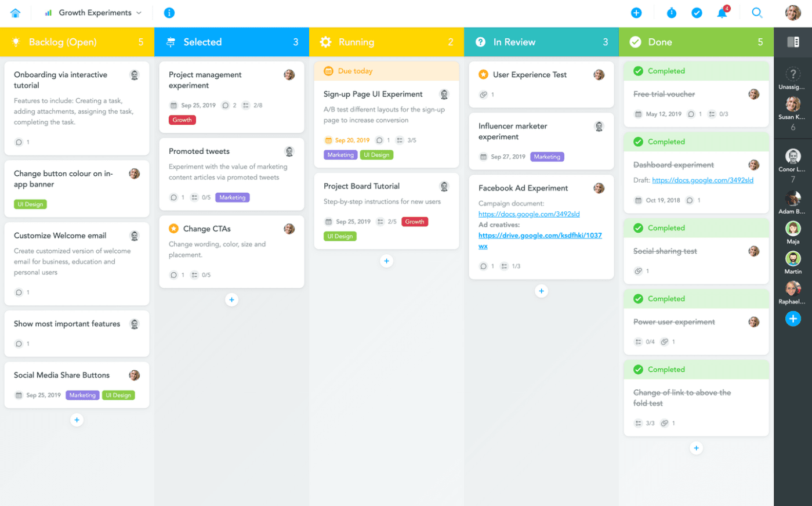Viewport: 812px width, 506px height.
Task: Uncheck completed mark on Change of link task
Action: (x=638, y=370)
